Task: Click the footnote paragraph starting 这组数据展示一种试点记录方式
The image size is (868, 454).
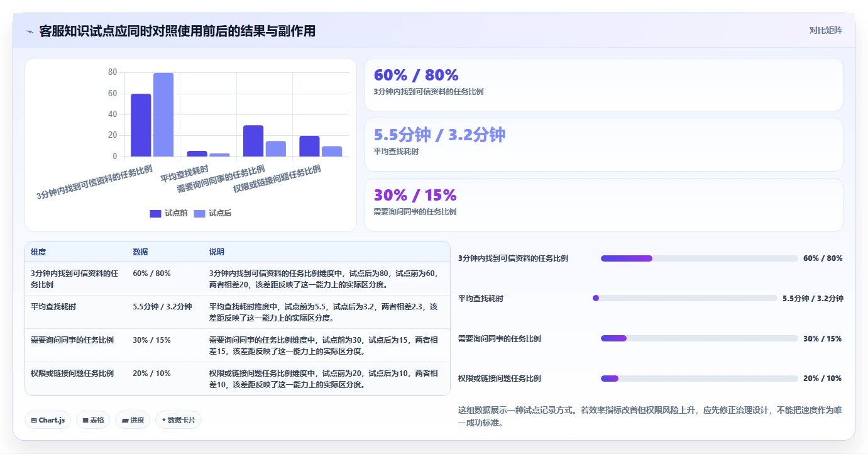Action: coord(650,416)
